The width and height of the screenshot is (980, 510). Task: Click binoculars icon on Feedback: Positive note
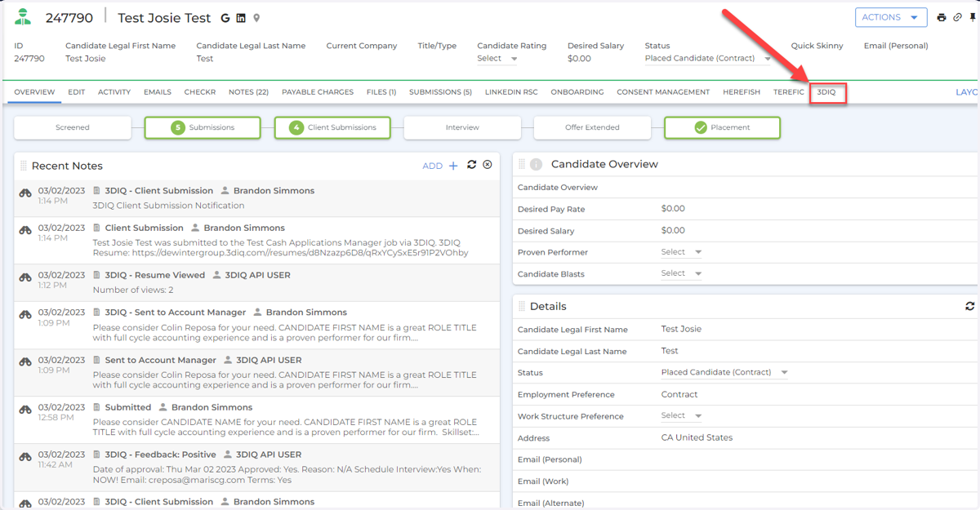pos(25,457)
